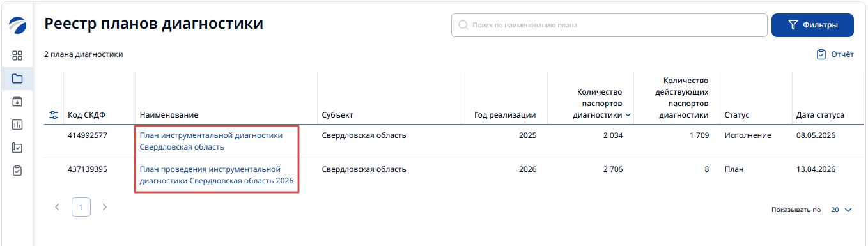This screenshot has height=246, width=868.
Task: Sort by Год реализации column header
Action: pyautogui.click(x=505, y=115)
